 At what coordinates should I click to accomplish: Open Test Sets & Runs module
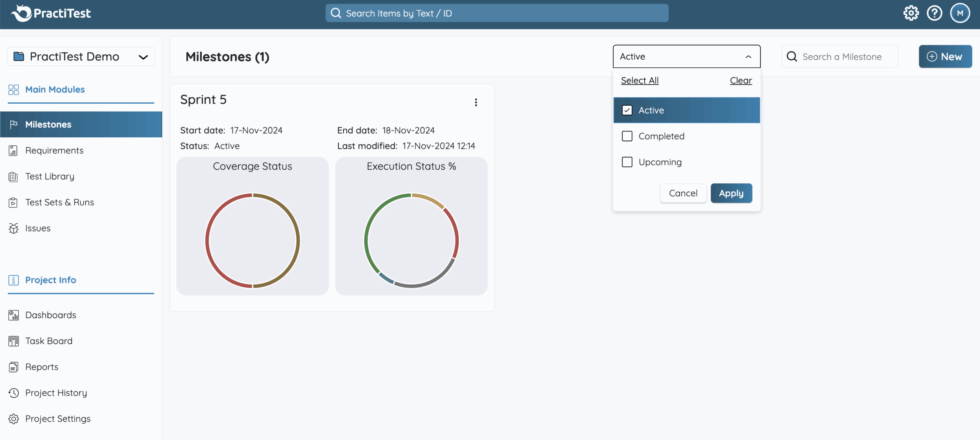click(x=59, y=202)
